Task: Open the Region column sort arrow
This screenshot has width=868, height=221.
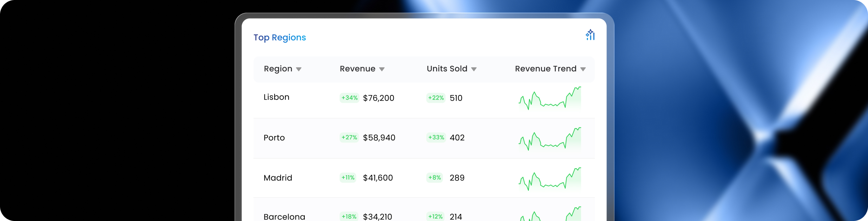Action: 298,69
